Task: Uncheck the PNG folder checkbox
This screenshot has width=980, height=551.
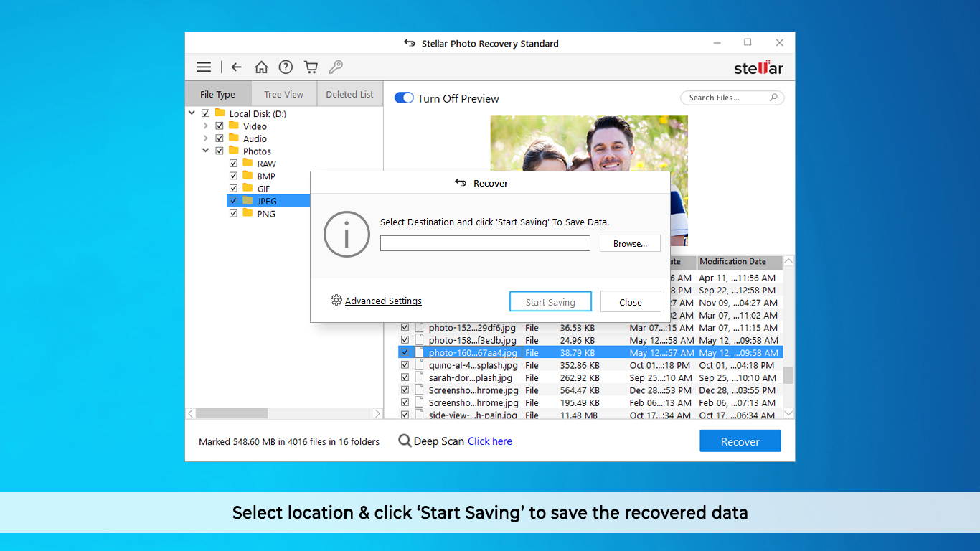Action: [x=233, y=214]
